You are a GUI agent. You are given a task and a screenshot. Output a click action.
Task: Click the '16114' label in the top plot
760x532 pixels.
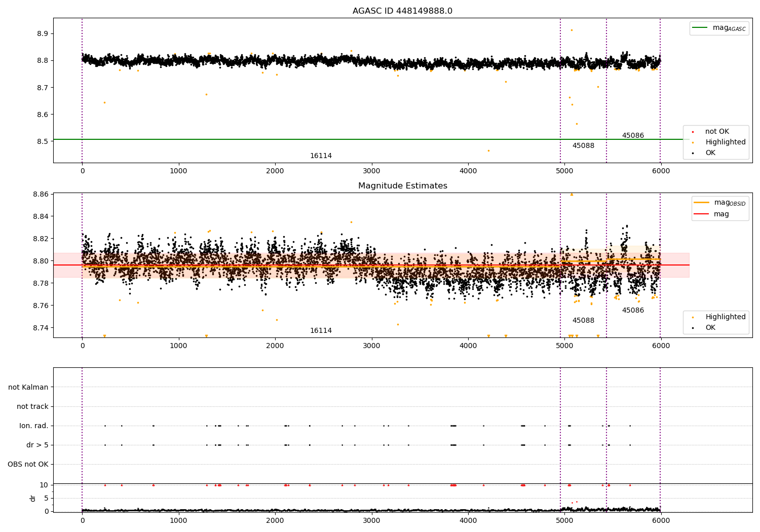pos(321,156)
